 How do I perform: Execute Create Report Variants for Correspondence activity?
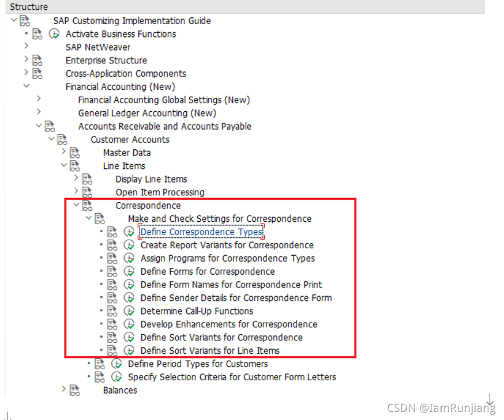pyautogui.click(x=129, y=245)
